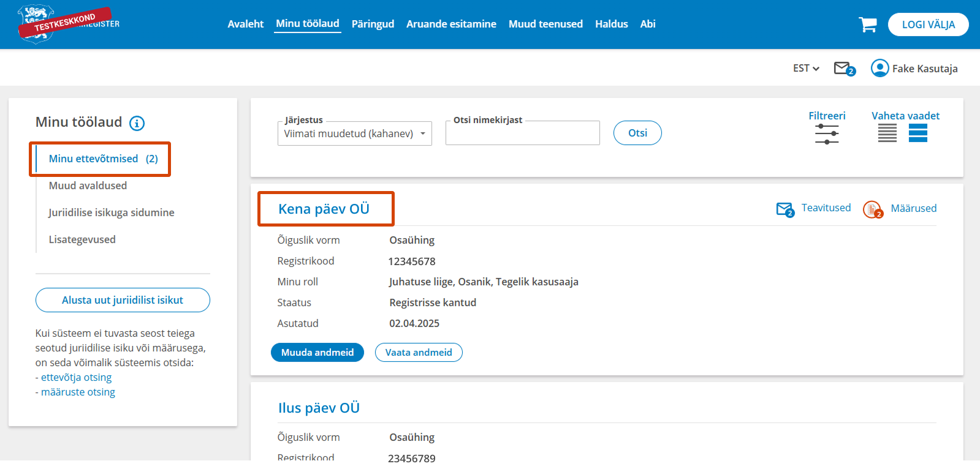Viewport: 980px width, 469px height.
Task: Click registry code 23456789
Action: (412, 458)
